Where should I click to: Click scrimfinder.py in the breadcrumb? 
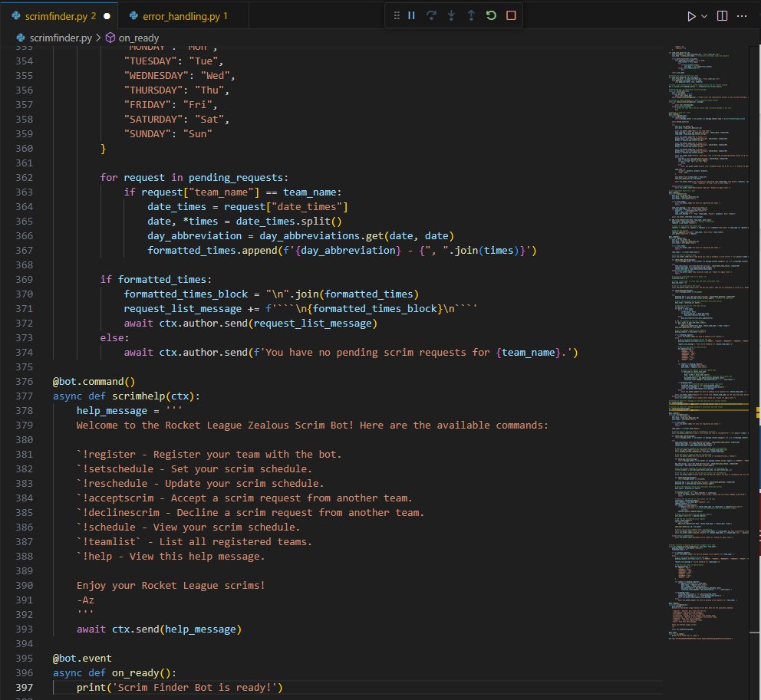[61, 38]
